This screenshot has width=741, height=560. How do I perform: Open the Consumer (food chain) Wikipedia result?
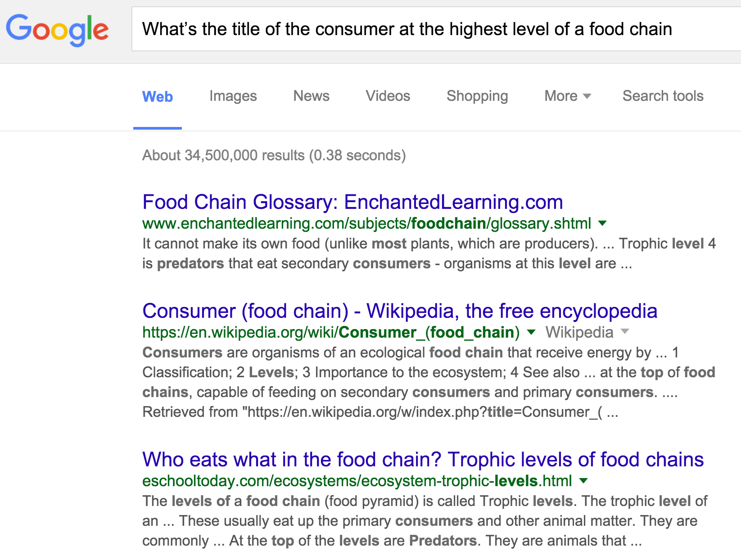pos(399,311)
